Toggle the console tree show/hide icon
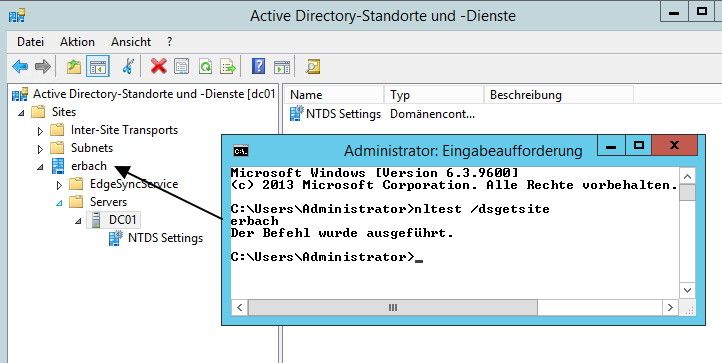Viewport: 722px width, 363px height. tap(98, 67)
